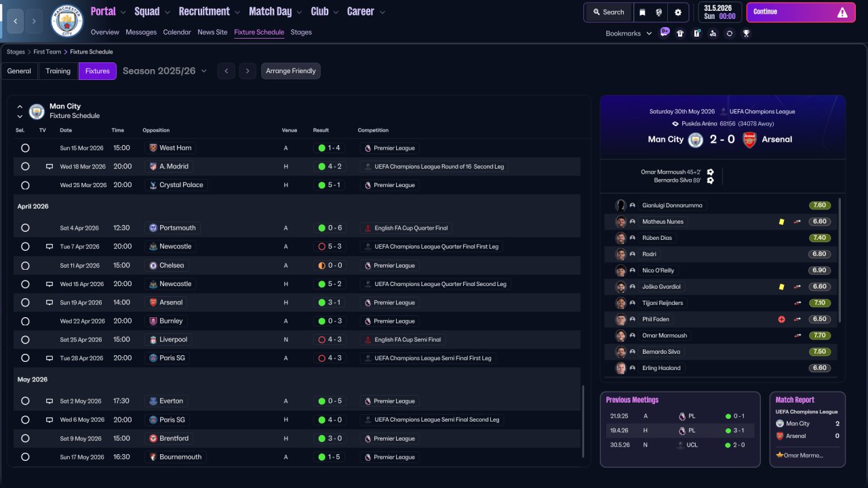
Task: Click the TV icon on the A. Madrid fixture row
Action: tap(50, 167)
